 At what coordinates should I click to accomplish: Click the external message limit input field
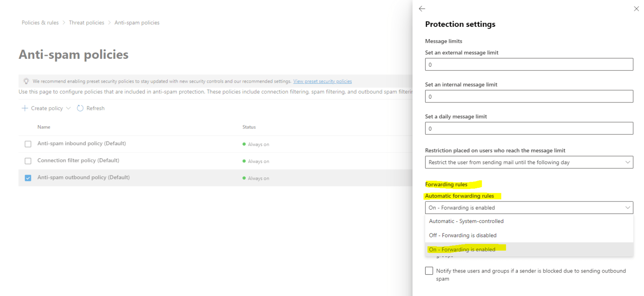(529, 64)
